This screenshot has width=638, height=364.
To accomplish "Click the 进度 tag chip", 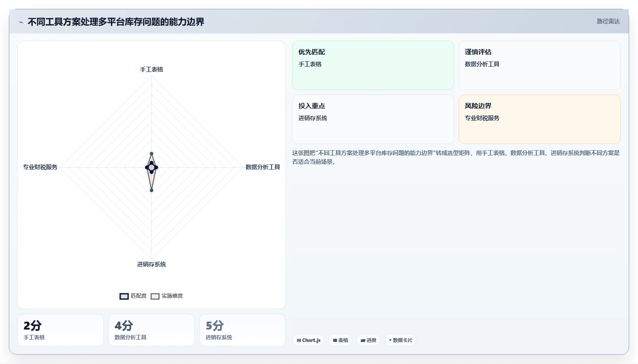I will click(368, 340).
